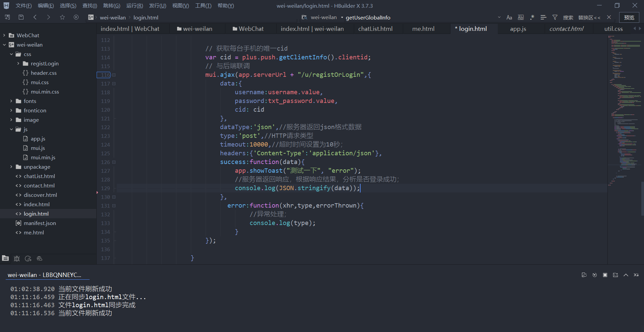Click the 替换区<< button
The height and width of the screenshot is (332, 644).
point(589,17)
